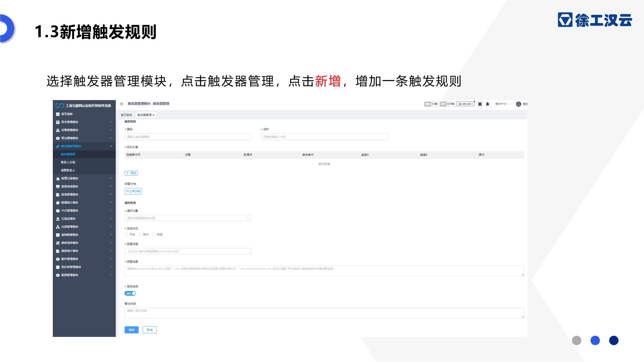Check the 平台 send-method checkbox
This screenshot has height=362, width=644.
point(126,235)
